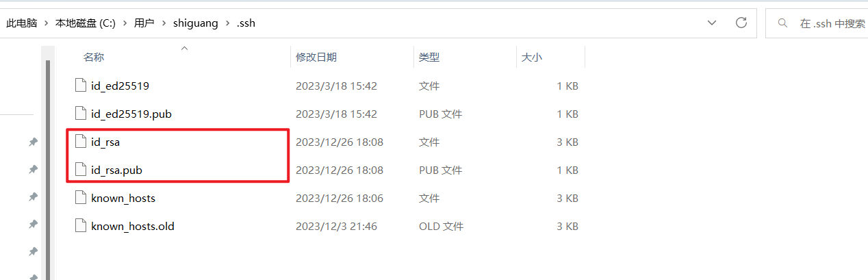Select the known_hosts file name

(x=123, y=199)
